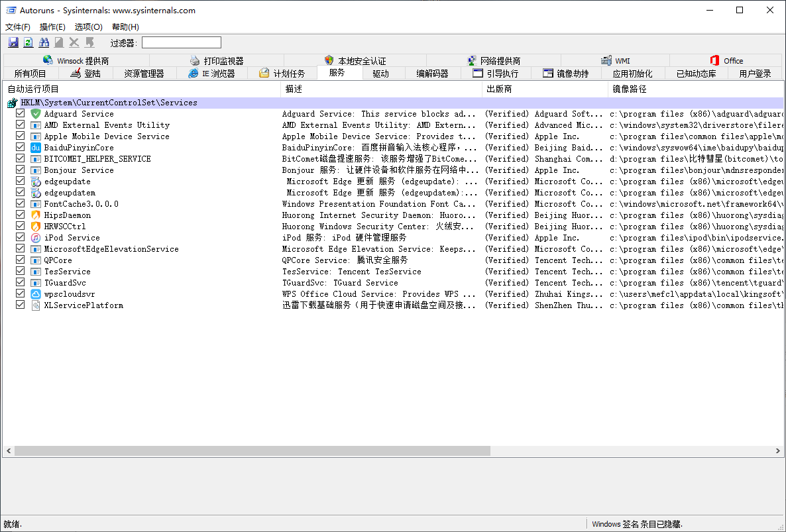Switch to the 计划任务 tab
This screenshot has height=532, width=786.
(282, 74)
